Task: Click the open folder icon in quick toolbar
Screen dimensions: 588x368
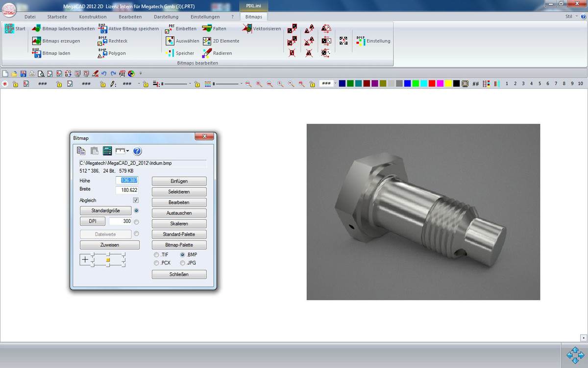Action: coord(15,74)
